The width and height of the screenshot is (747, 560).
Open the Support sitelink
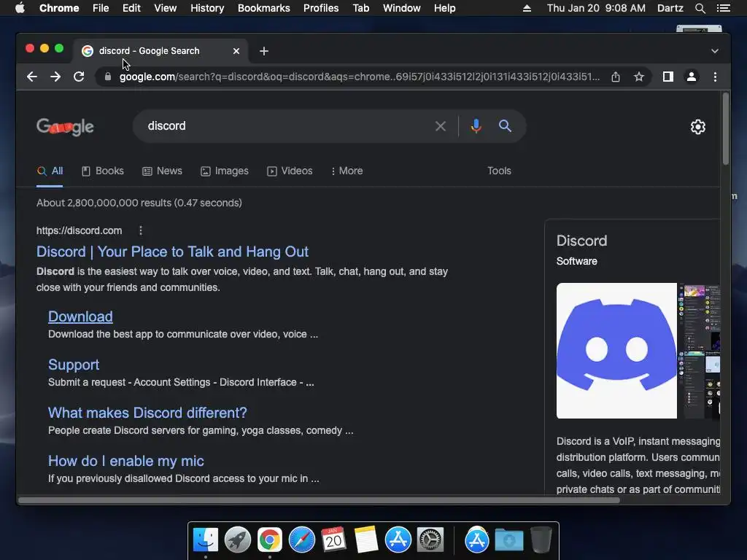coord(74,365)
